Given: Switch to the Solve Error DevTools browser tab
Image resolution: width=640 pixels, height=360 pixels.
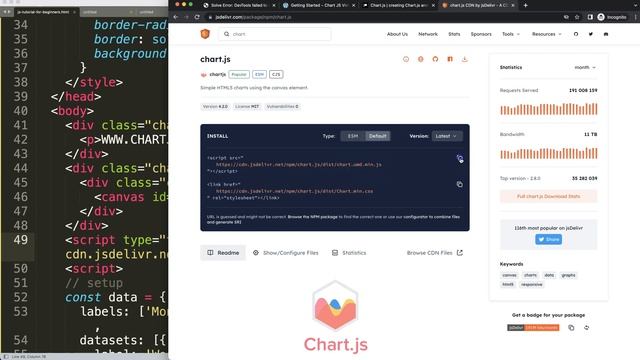Looking at the screenshot, I should point(239,5).
